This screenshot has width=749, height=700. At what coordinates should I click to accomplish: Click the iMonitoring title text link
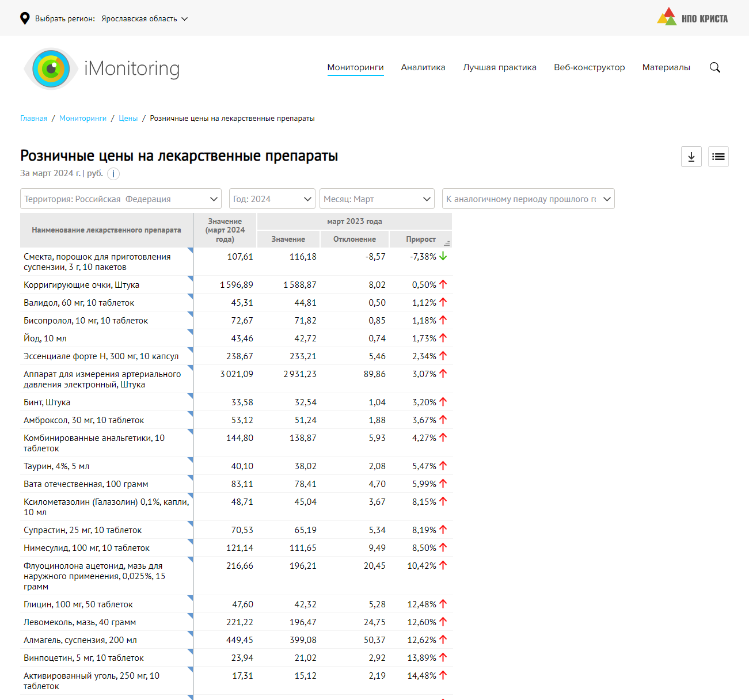pyautogui.click(x=132, y=69)
